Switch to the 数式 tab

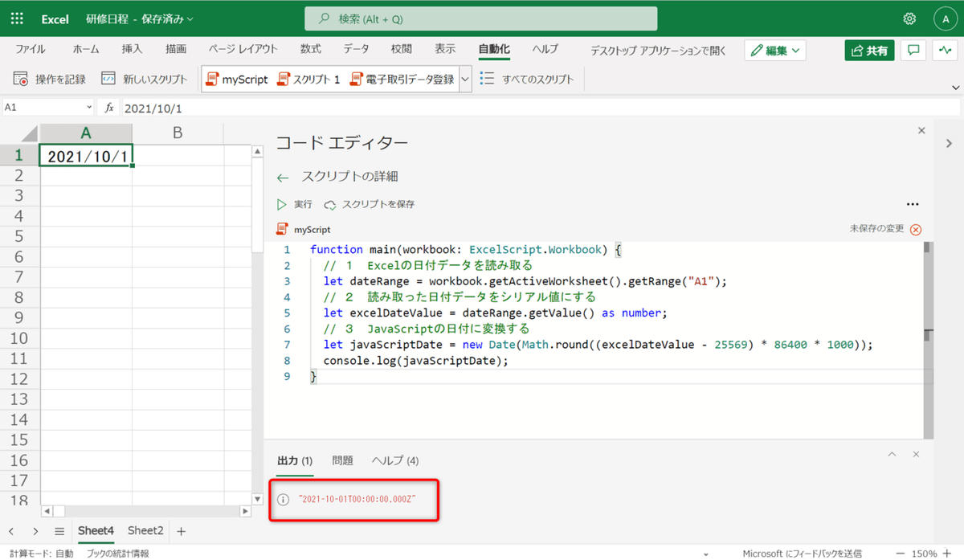click(311, 49)
